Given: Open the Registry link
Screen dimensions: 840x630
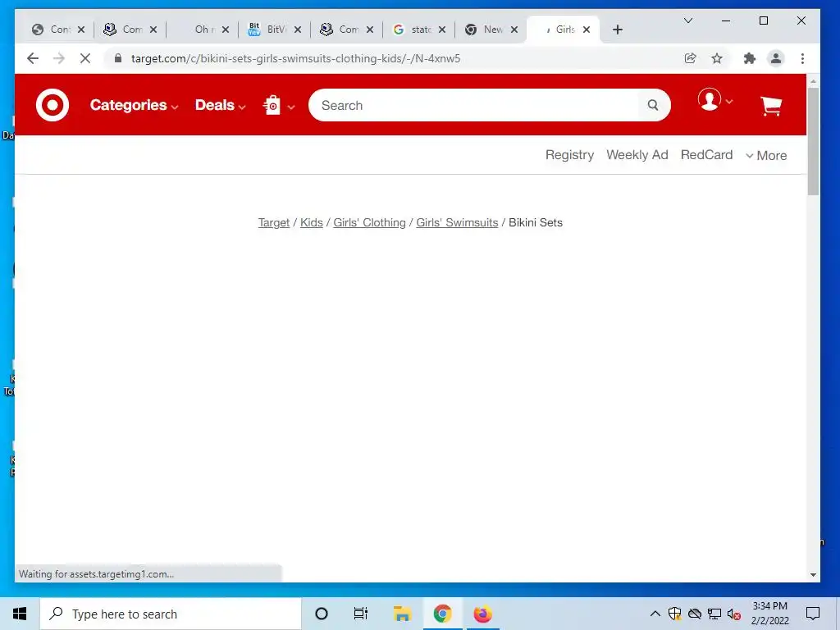Looking at the screenshot, I should [569, 155].
